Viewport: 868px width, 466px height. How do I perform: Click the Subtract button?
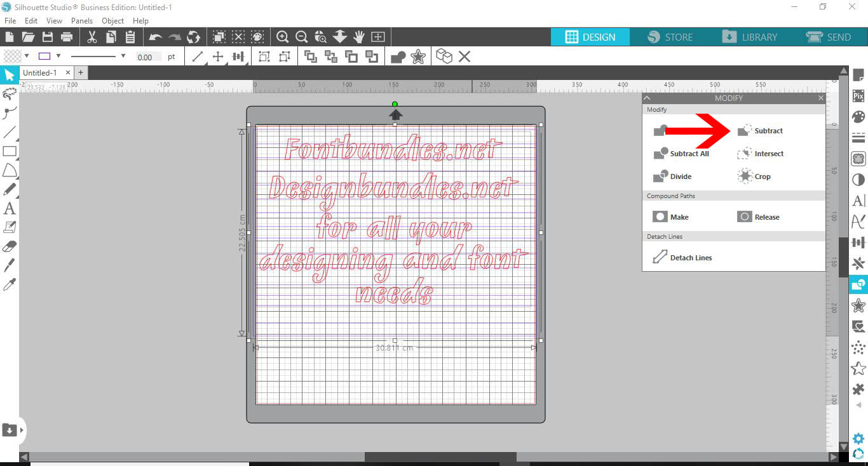[759, 131]
